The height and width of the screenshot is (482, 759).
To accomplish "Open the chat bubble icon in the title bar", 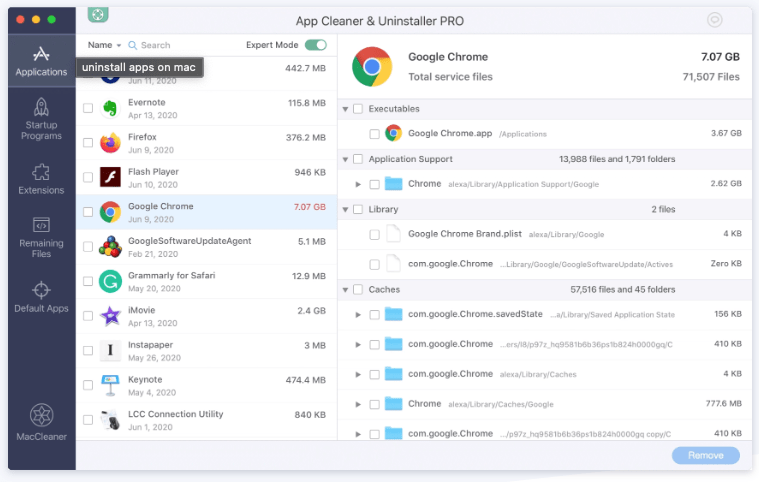I will click(714, 20).
